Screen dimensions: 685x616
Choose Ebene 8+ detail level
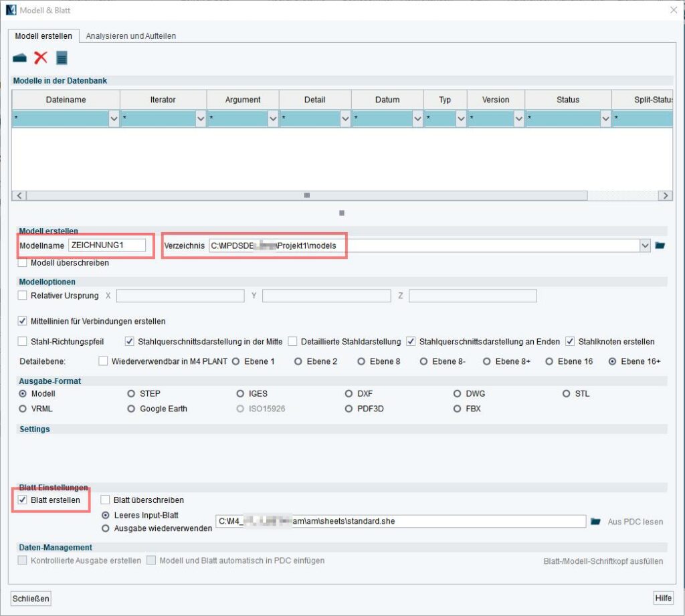(x=487, y=361)
